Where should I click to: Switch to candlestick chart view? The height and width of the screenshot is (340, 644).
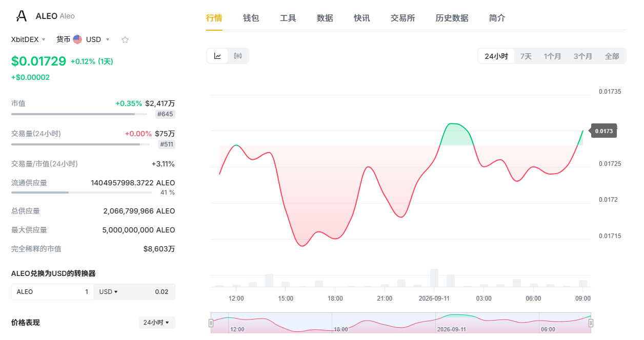[238, 56]
